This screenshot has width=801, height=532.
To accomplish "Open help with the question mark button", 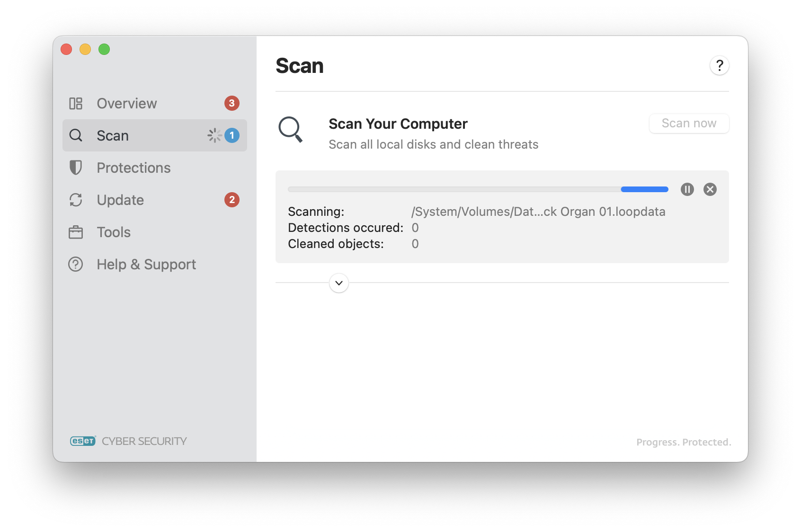I will pos(719,65).
